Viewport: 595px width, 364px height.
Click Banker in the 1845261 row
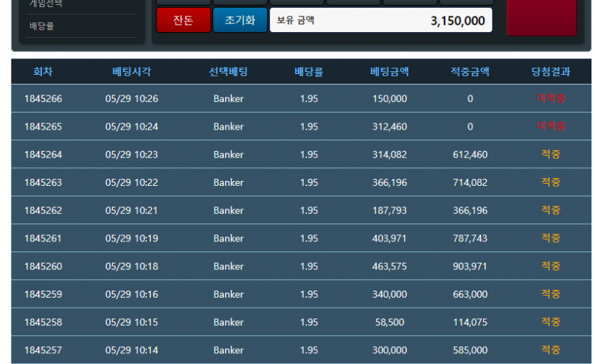point(229,239)
